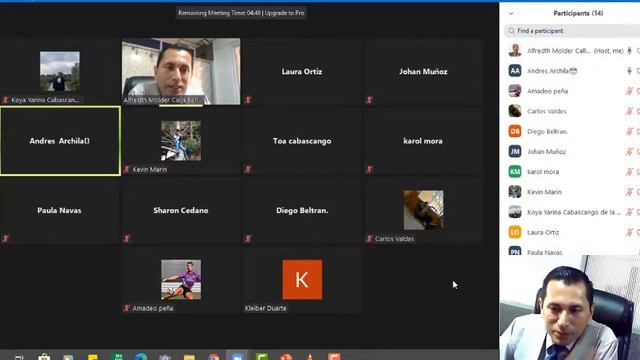The width and height of the screenshot is (640, 360).
Task: Click muted mic icon beside Amadeo peña name
Action: tap(127, 308)
